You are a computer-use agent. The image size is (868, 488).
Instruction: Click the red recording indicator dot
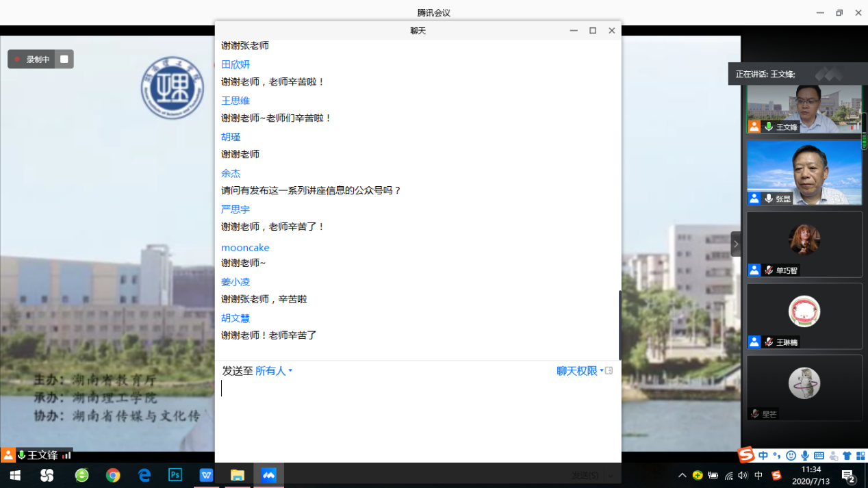point(18,60)
